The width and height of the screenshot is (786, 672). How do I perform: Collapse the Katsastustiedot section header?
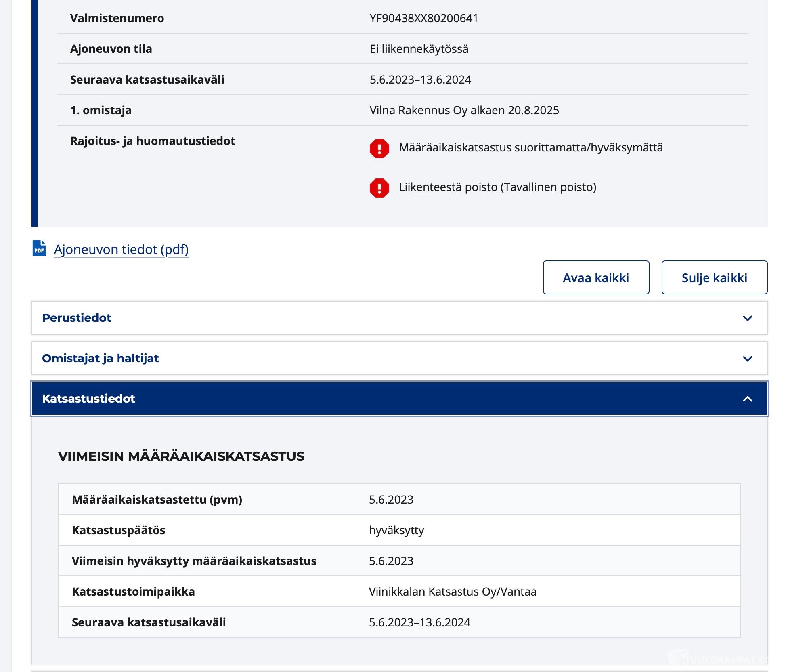88,399
